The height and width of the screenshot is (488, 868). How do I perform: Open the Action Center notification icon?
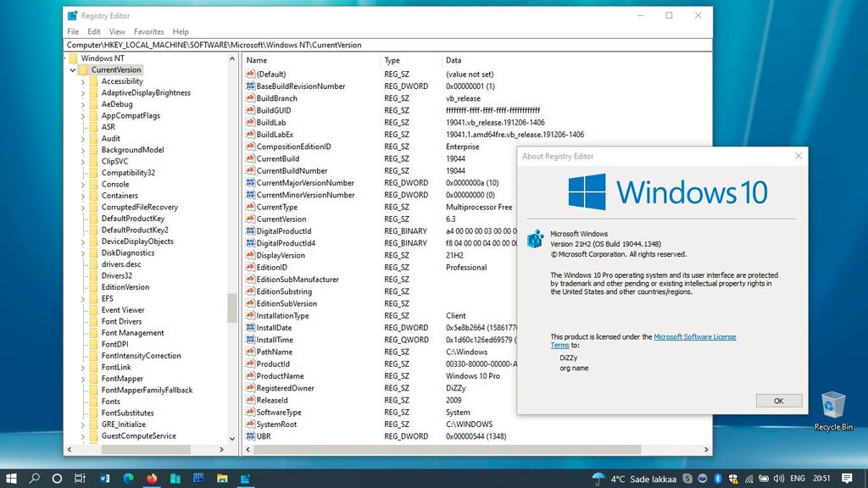point(847,479)
